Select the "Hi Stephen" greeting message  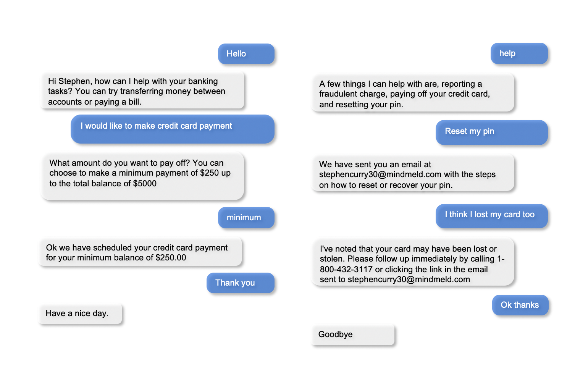pyautogui.click(x=142, y=91)
